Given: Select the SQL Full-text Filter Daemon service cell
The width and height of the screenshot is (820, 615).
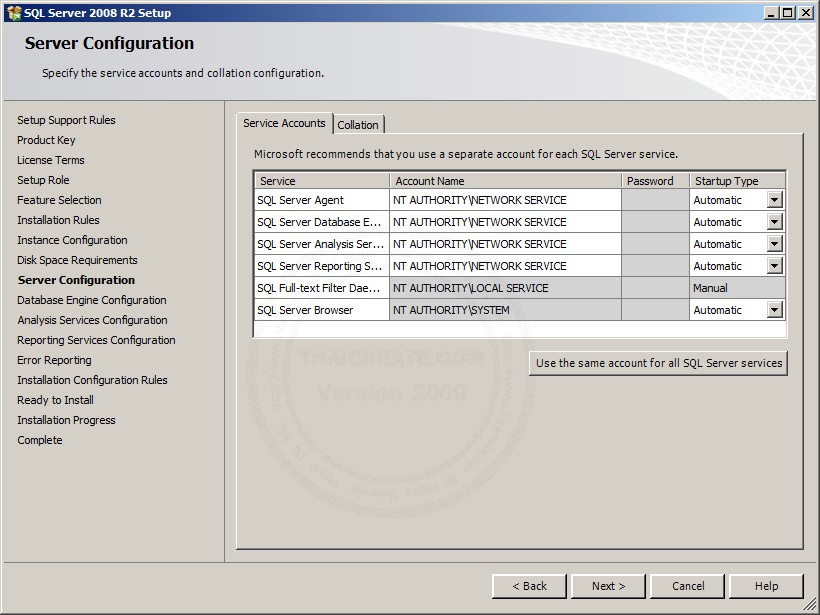Looking at the screenshot, I should click(322, 288).
